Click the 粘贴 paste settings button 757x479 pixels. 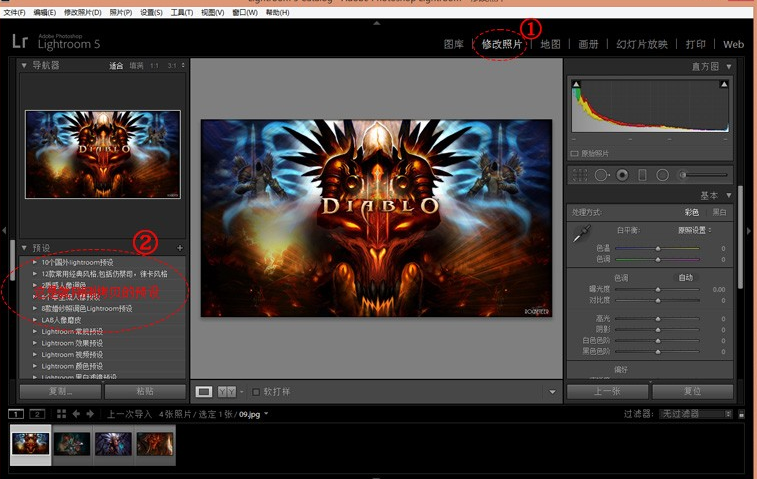[x=145, y=392]
